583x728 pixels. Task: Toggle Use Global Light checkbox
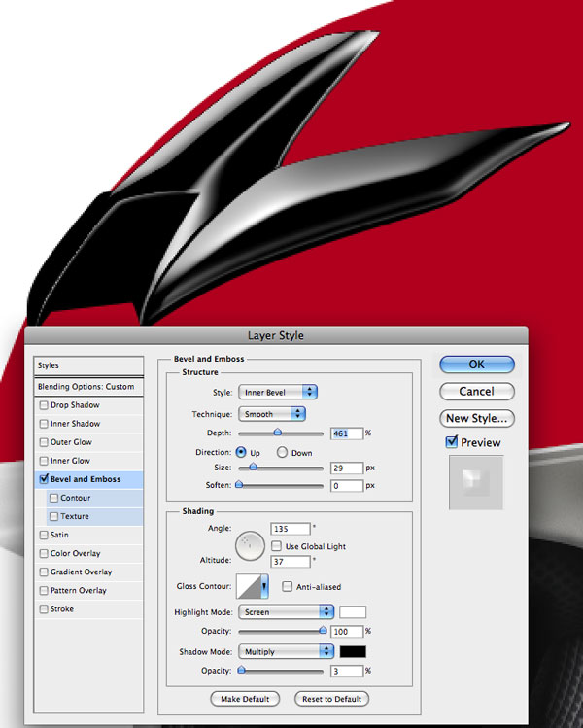click(x=276, y=546)
